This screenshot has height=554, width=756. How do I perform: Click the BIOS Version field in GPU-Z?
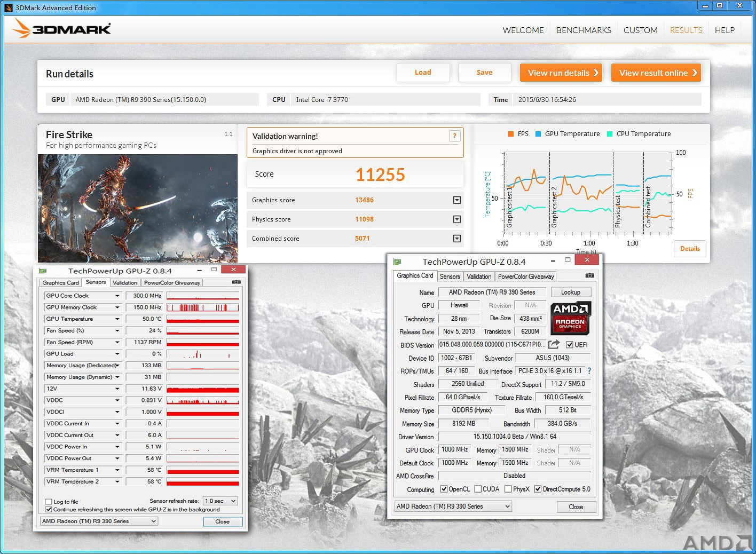(492, 345)
